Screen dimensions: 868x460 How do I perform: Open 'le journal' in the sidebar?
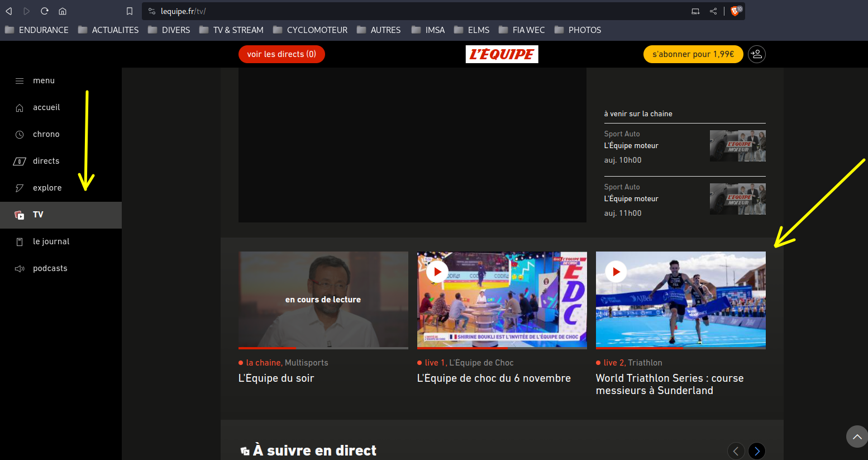click(61, 241)
